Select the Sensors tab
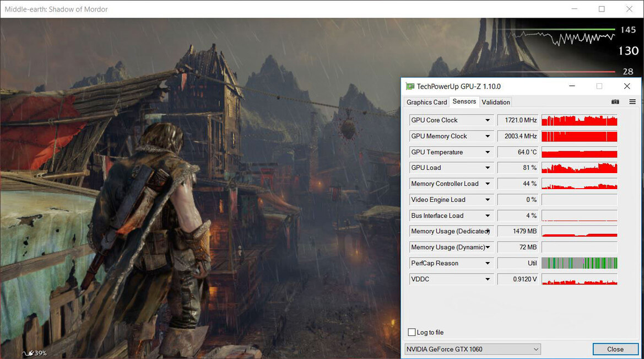 [464, 101]
